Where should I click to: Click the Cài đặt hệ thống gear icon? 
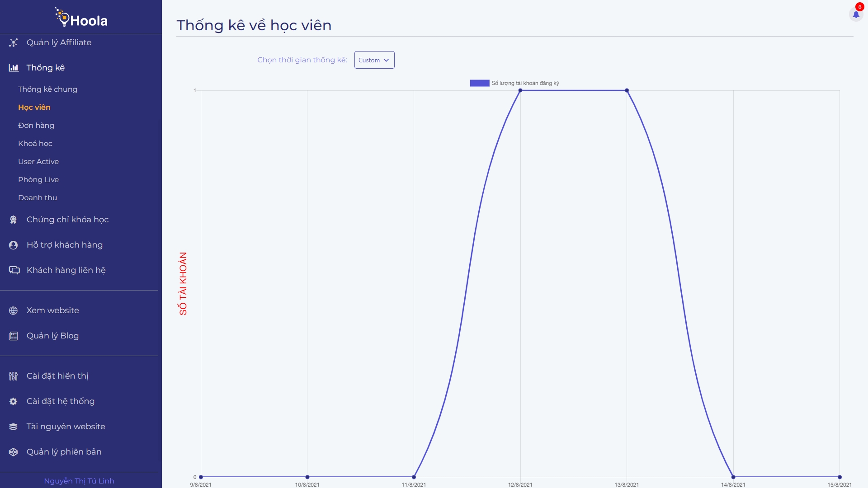coord(14,401)
